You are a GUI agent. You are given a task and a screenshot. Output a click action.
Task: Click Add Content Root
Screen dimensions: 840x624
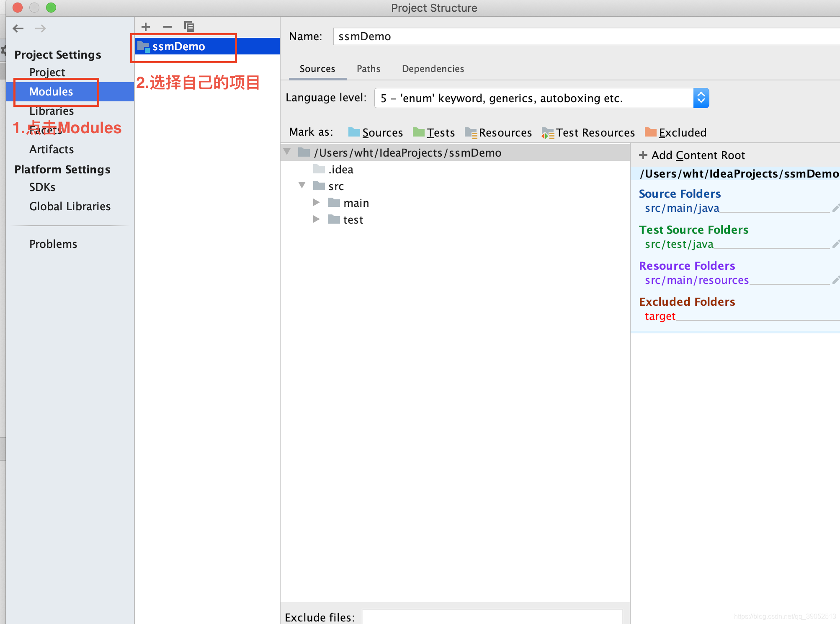point(692,155)
